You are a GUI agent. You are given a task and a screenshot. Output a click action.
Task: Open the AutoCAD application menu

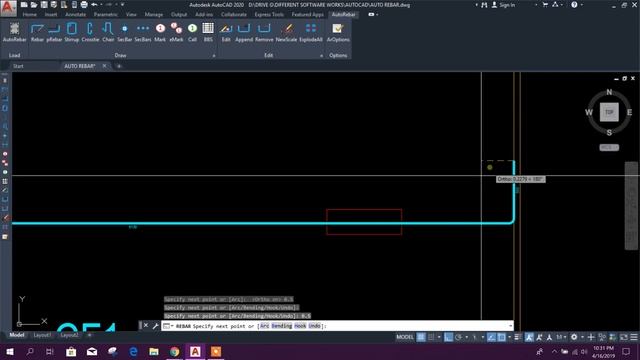coord(8,7)
